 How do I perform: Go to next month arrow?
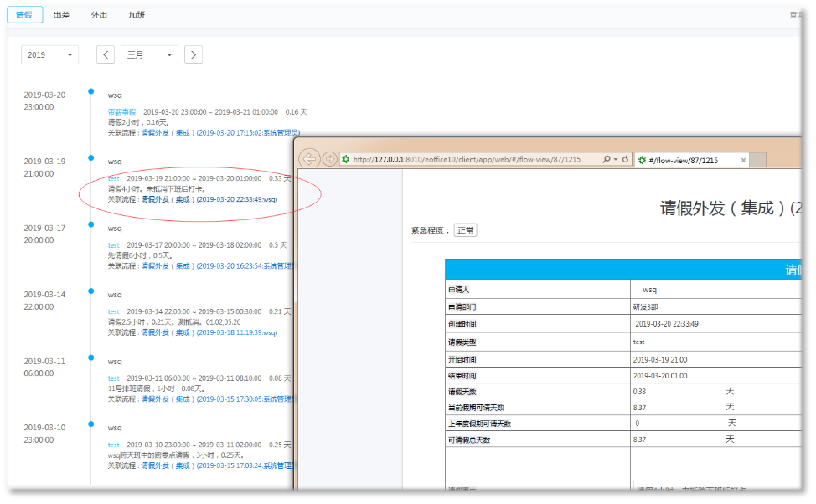tap(194, 54)
